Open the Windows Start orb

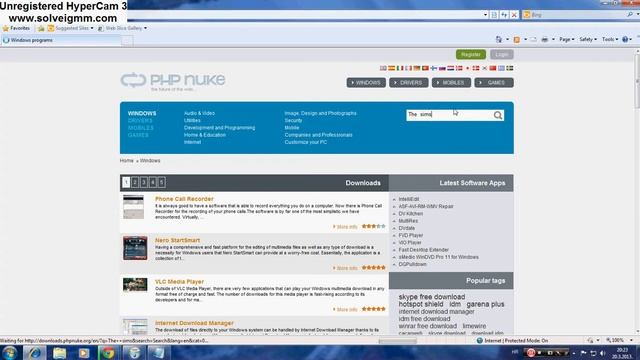point(9,353)
